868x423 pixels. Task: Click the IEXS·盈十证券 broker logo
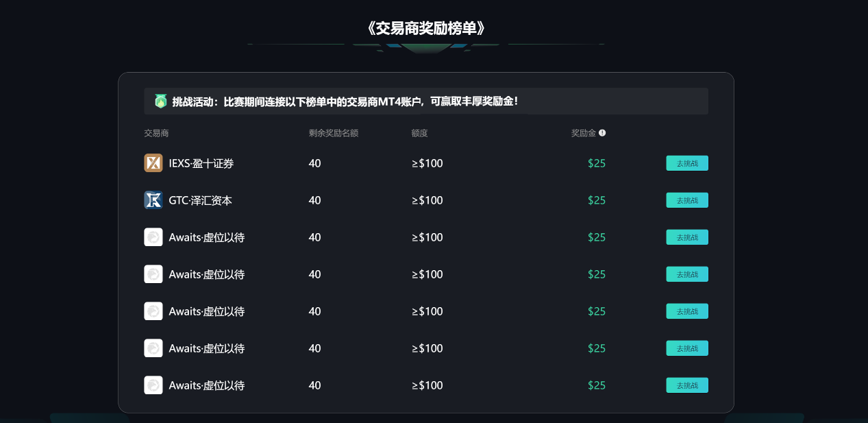click(x=153, y=163)
